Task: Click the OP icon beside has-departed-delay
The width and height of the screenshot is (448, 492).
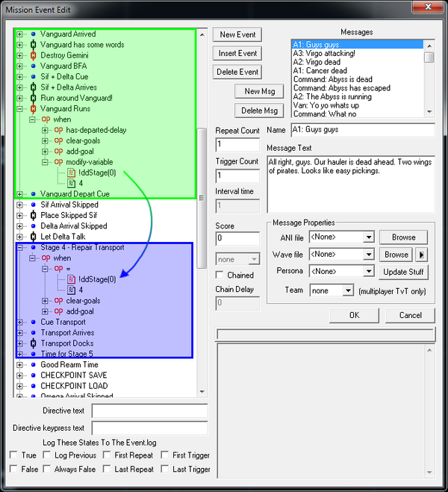Action: click(x=58, y=130)
